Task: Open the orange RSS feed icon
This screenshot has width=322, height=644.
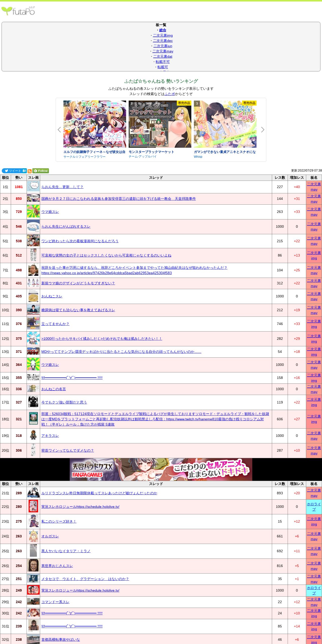Action: (x=30, y=171)
